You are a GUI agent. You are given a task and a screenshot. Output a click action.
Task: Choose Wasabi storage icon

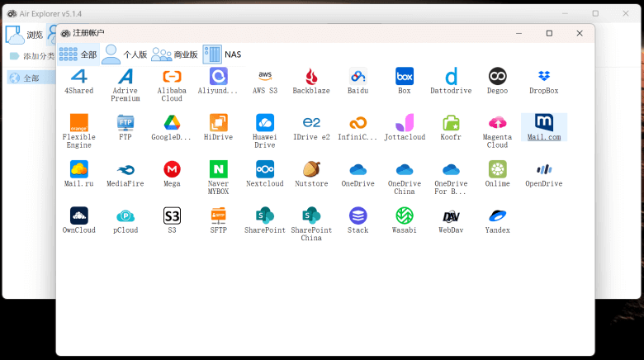[404, 216]
